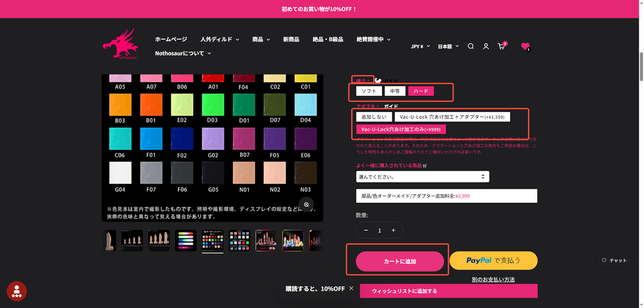Screen dimensions: 644x308
Task: Close the 10%OFF purchase popup
Action: pos(351,288)
